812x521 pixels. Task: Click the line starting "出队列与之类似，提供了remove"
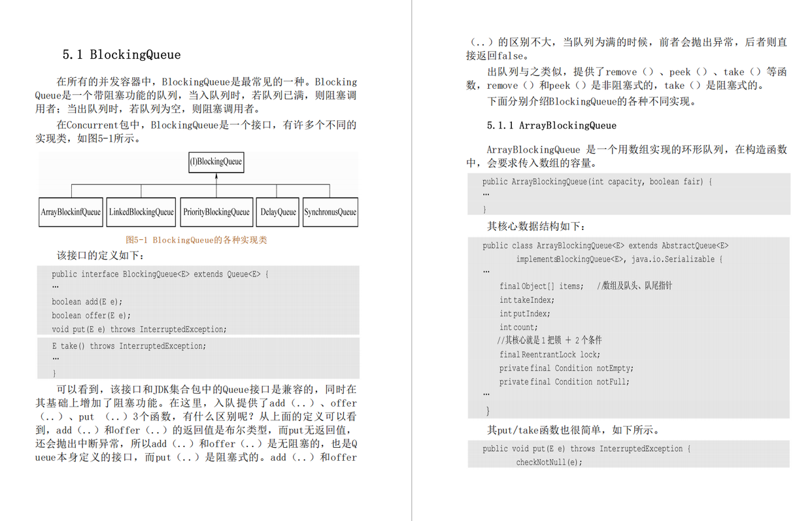(x=637, y=72)
